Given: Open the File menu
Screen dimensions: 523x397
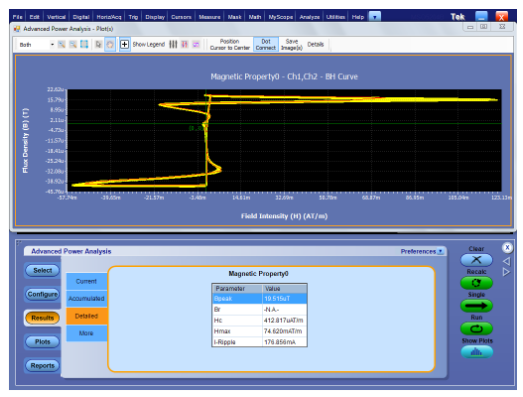Looking at the screenshot, I should point(17,17).
